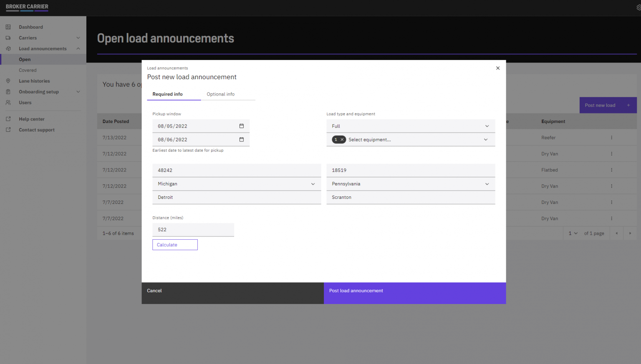641x364 pixels.
Task: Open Lane histories in the sidebar
Action: (34, 81)
